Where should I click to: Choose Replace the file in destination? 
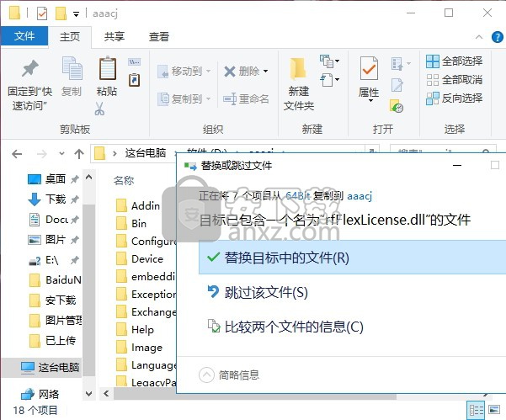click(x=353, y=258)
